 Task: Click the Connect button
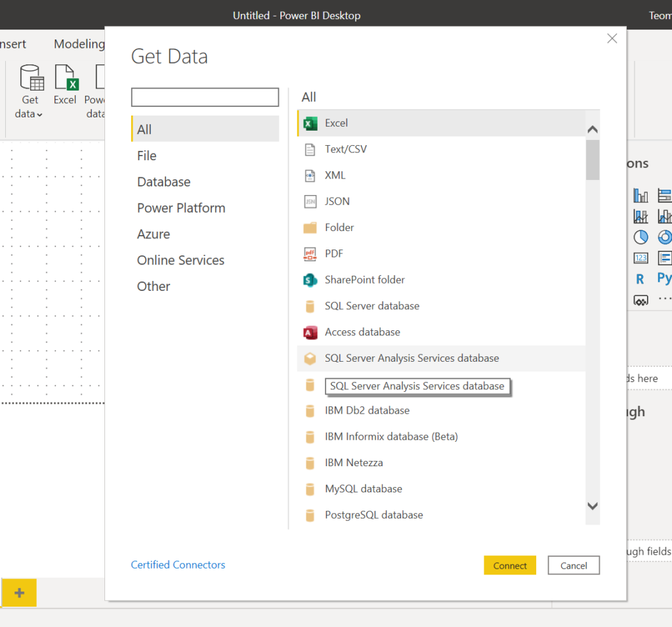pyautogui.click(x=510, y=565)
